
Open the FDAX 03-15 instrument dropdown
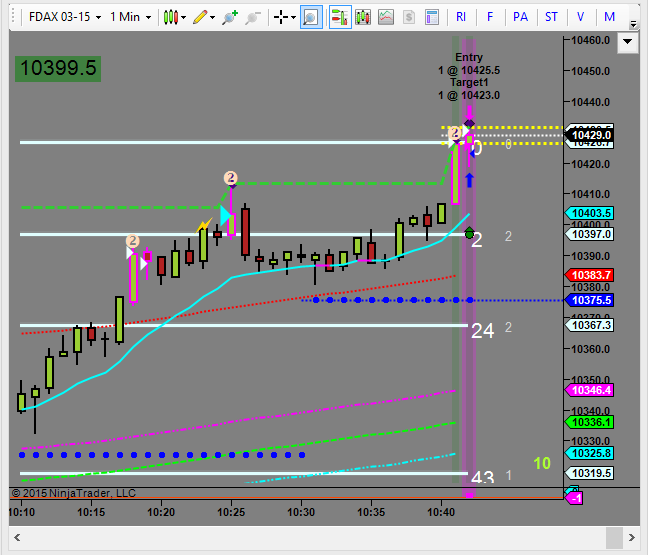coord(65,17)
